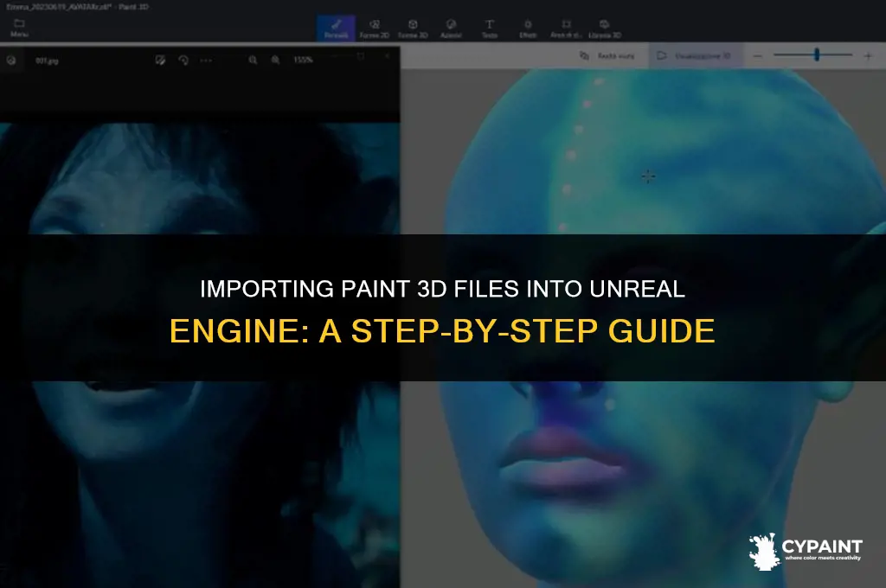The width and height of the screenshot is (886, 588).
Task: Open the Paint 3D Menu folder button
Action: pyautogui.click(x=19, y=28)
